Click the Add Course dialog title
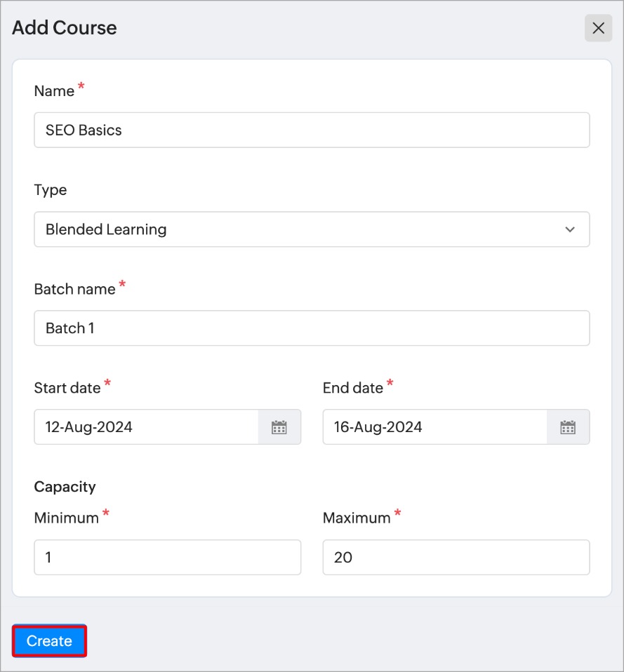624x672 pixels. point(65,28)
